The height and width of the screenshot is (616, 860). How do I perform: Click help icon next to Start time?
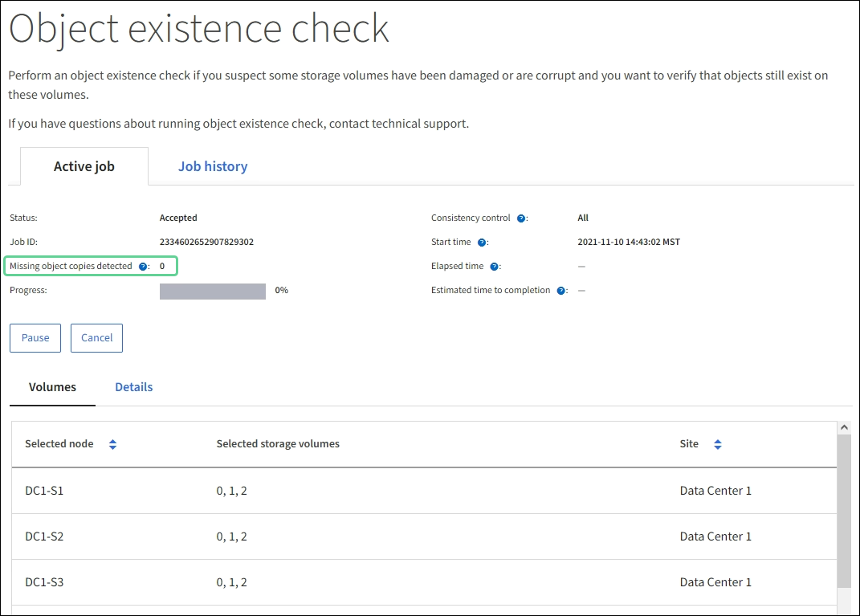pyautogui.click(x=482, y=242)
